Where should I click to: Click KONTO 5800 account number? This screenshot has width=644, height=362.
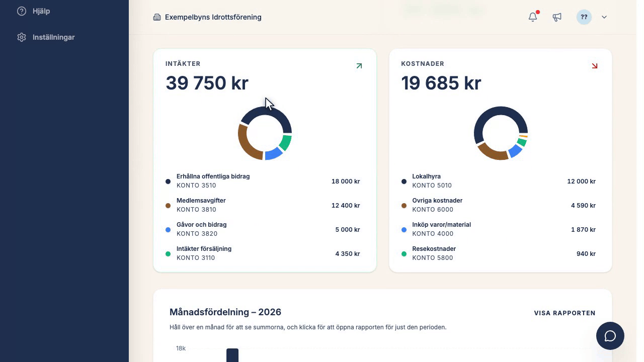click(432, 258)
